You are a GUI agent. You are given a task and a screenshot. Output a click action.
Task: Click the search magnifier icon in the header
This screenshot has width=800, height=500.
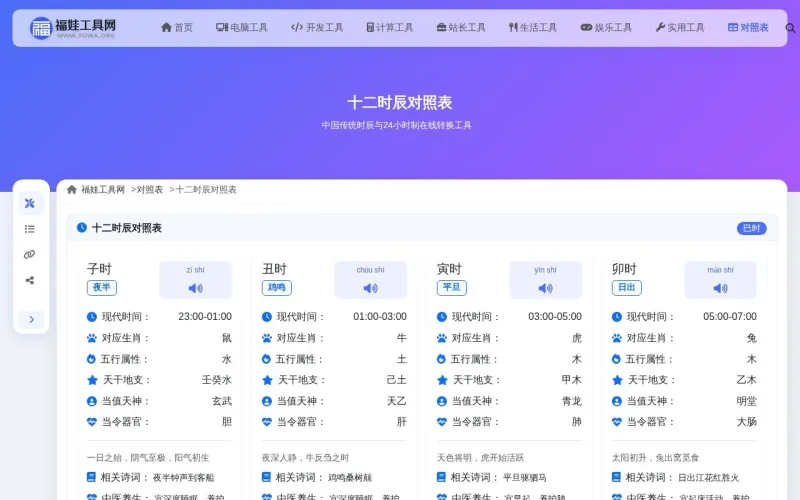point(790,28)
